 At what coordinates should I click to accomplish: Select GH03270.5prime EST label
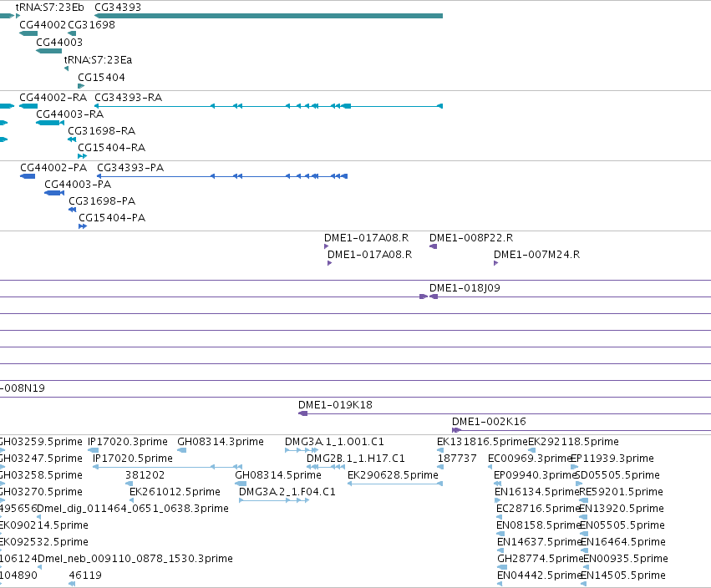(x=41, y=492)
